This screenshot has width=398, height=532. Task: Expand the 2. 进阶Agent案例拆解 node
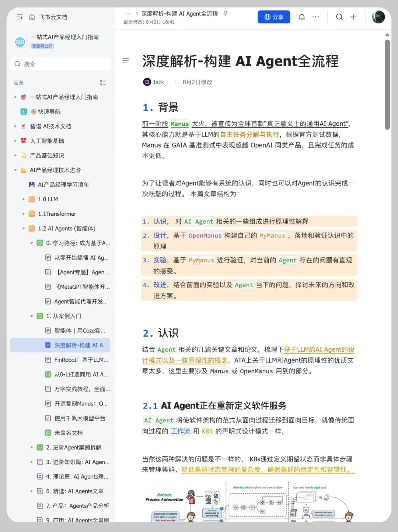coord(32,447)
